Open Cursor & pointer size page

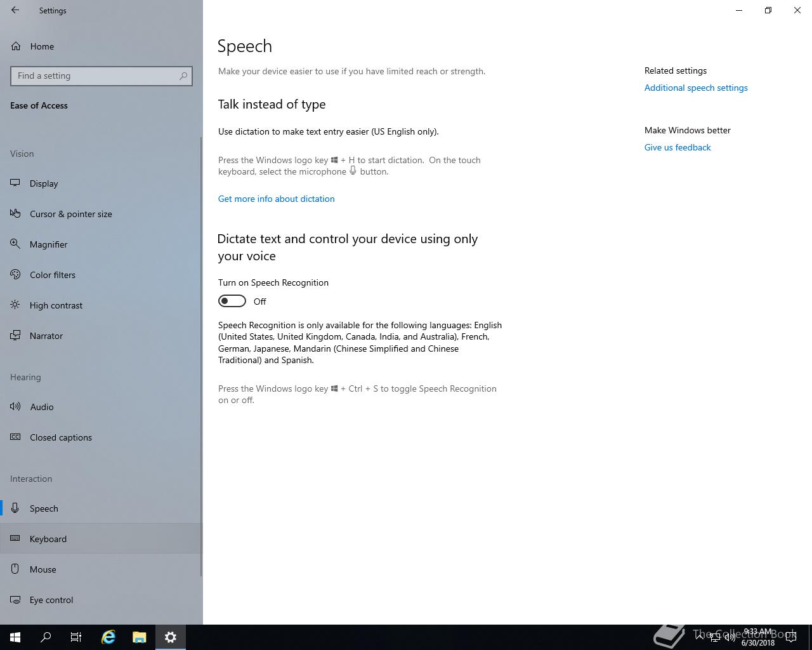tap(101, 214)
